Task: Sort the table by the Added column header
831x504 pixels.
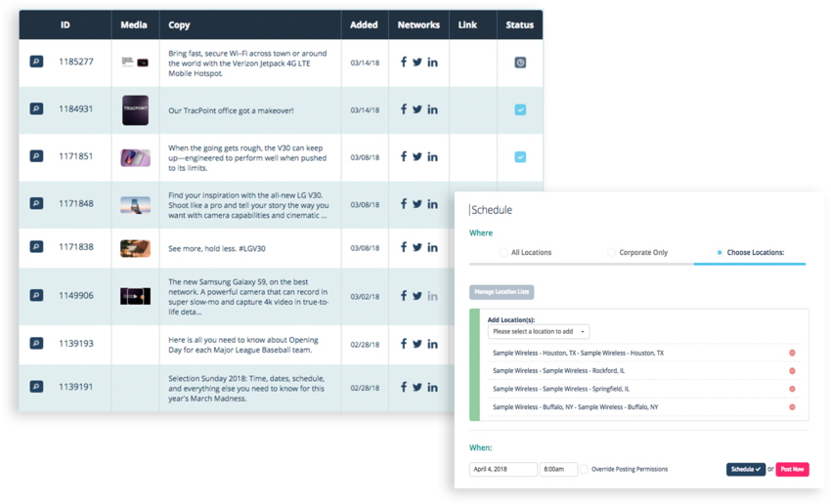Action: (x=364, y=25)
